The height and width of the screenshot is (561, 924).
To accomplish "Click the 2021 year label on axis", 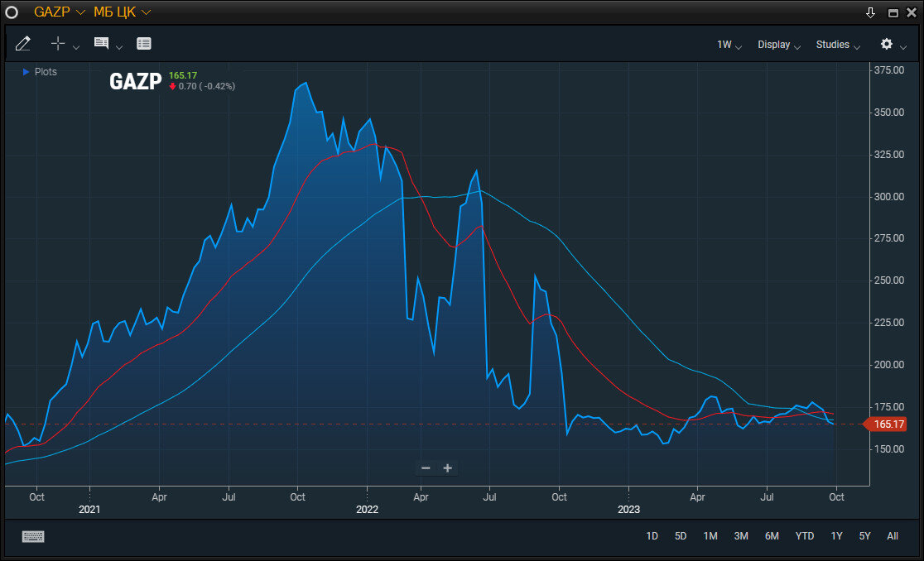I will click(x=89, y=510).
